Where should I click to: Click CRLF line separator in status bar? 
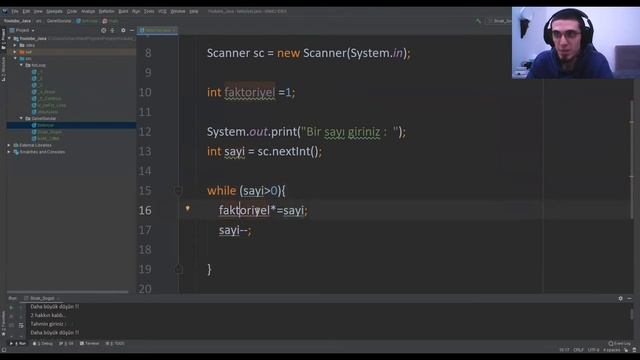pos(578,350)
